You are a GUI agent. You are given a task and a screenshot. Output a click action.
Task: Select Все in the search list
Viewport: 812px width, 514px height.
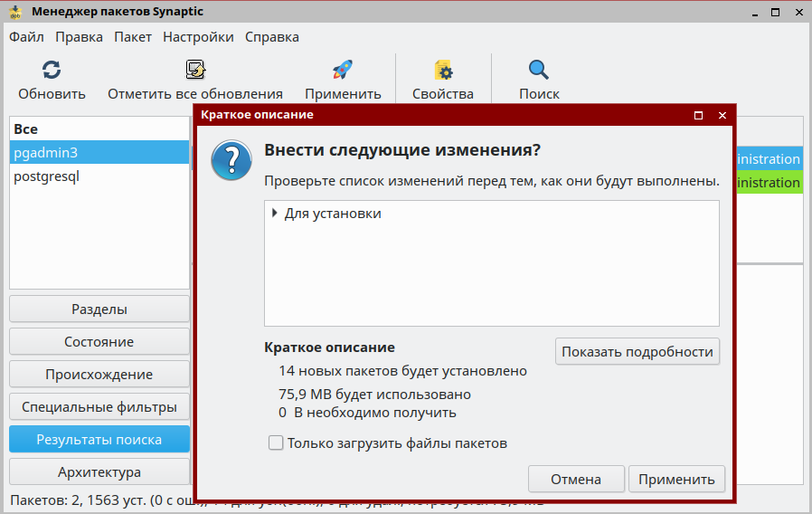[x=99, y=129]
